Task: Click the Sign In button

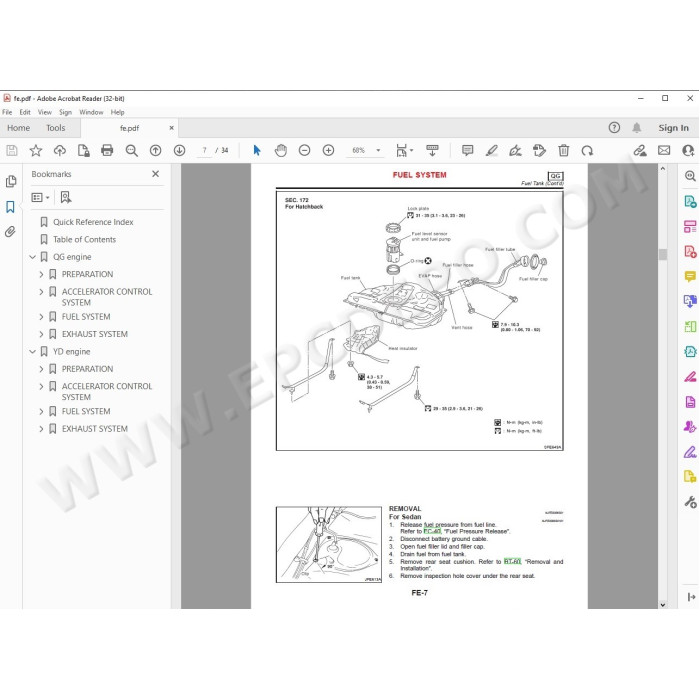Action: [673, 128]
